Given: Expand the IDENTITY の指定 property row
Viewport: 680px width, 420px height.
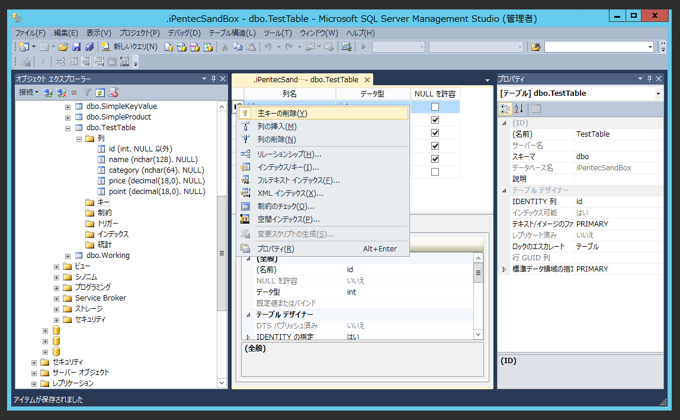Looking at the screenshot, I should (x=248, y=336).
